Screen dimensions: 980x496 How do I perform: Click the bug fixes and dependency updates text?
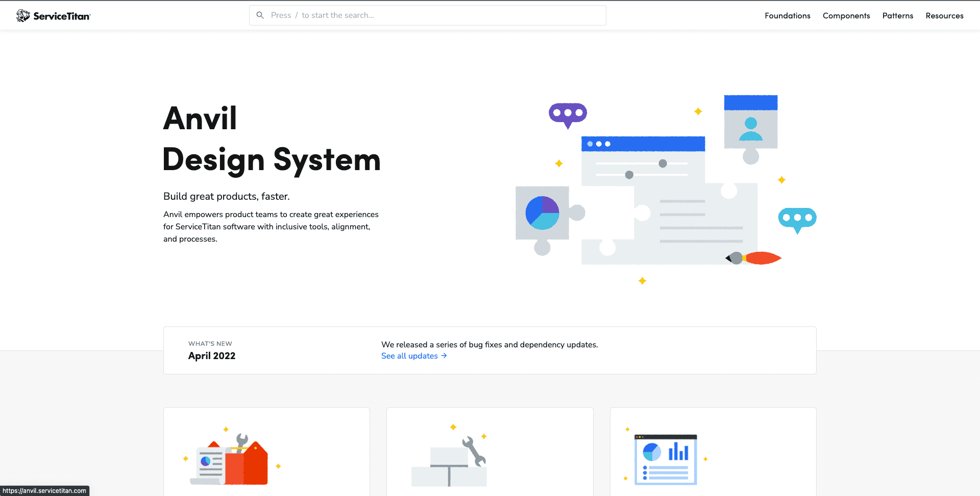pyautogui.click(x=489, y=345)
